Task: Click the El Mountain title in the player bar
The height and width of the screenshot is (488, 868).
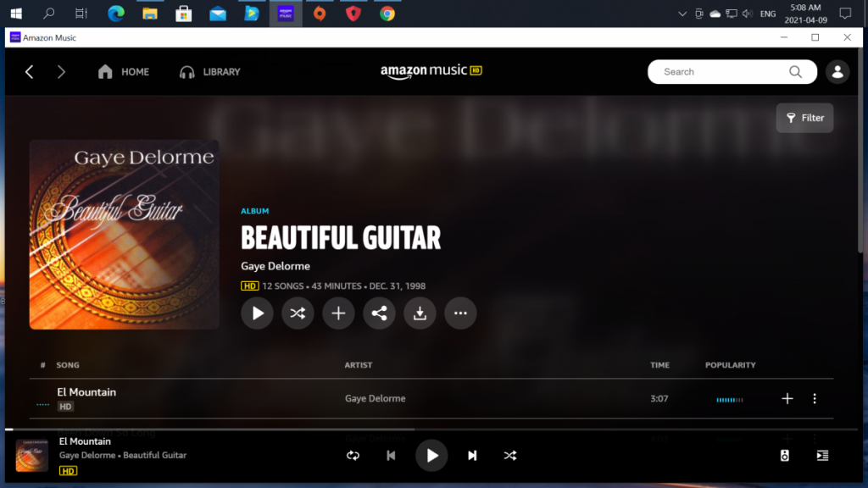Action: click(x=85, y=441)
